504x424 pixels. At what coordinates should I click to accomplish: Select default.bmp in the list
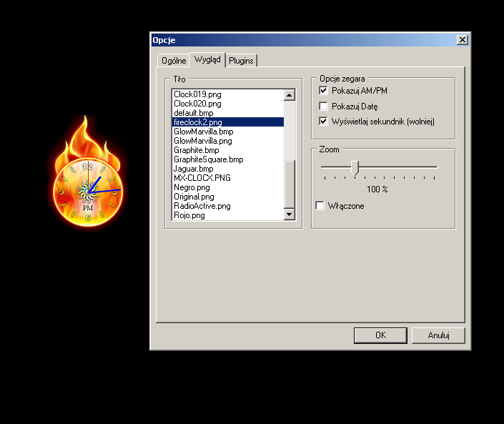[193, 113]
